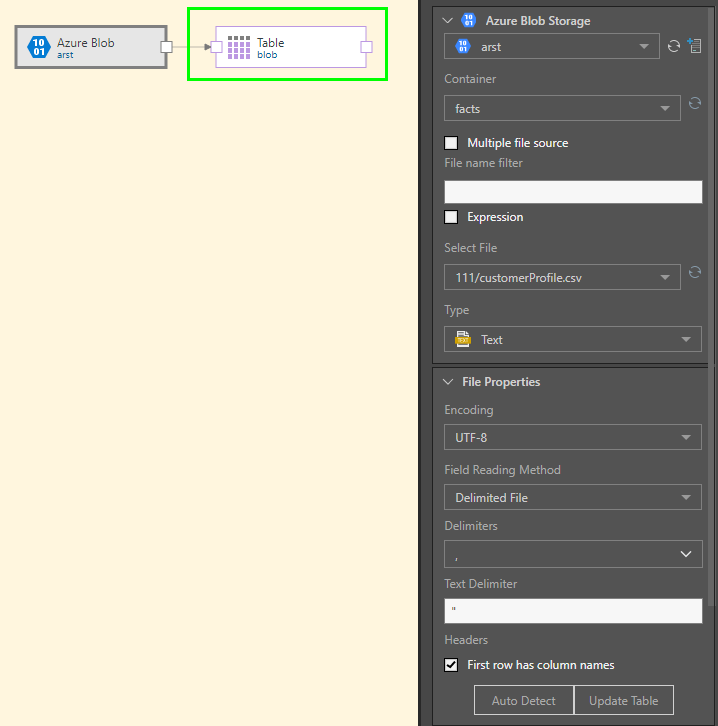
Task: Refresh the arst connection list
Action: [x=674, y=46]
